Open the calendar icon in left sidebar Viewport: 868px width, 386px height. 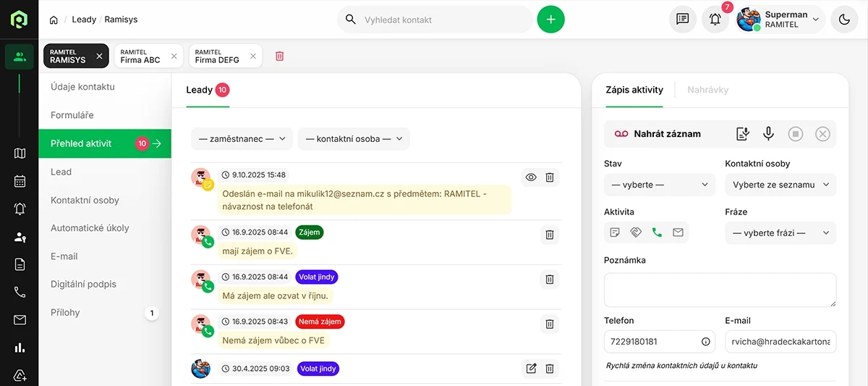[20, 181]
